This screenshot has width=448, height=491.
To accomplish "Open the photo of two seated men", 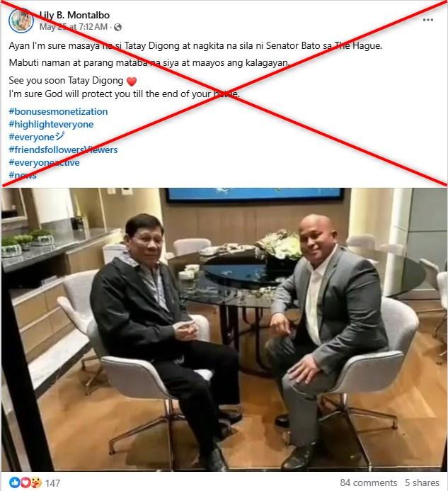I will [224, 329].
